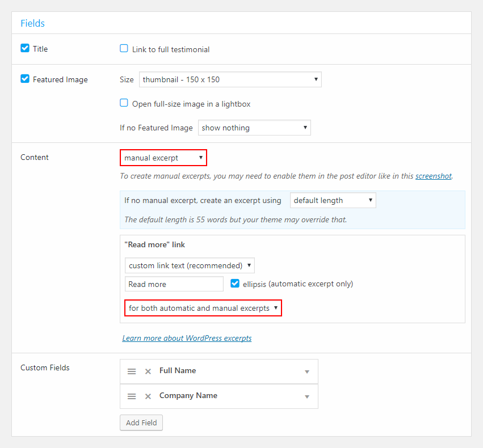Toggle the ellipsis automatic excerpt checkbox
The image size is (483, 448).
[x=235, y=284]
